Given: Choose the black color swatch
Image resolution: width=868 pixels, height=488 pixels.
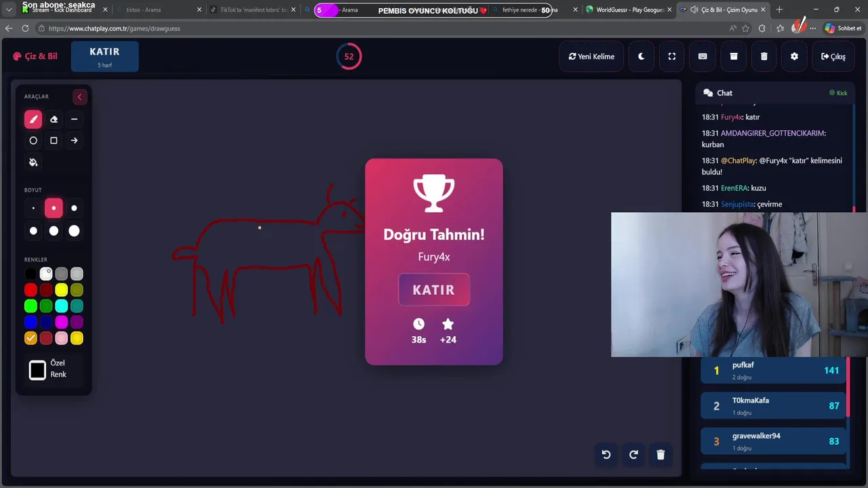Looking at the screenshot, I should tap(31, 274).
